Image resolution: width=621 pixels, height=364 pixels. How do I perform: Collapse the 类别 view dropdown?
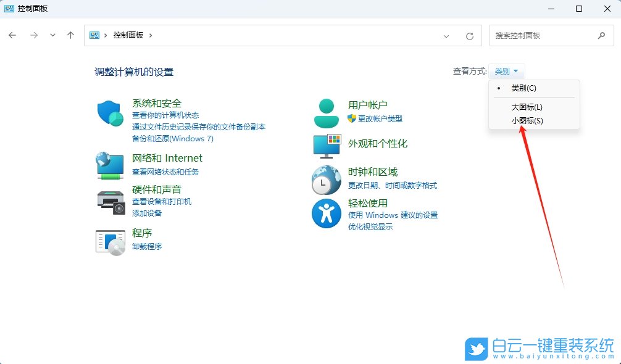click(506, 70)
